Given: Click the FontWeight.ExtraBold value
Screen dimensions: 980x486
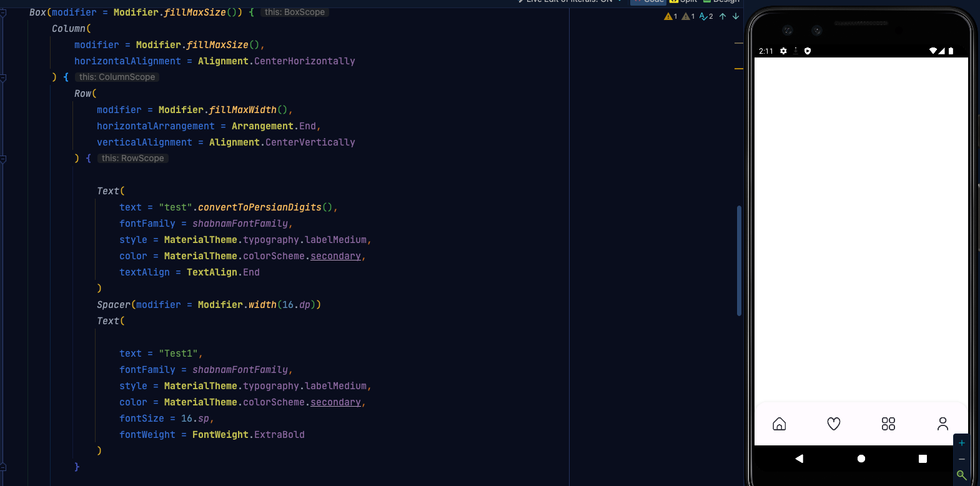Looking at the screenshot, I should 248,435.
